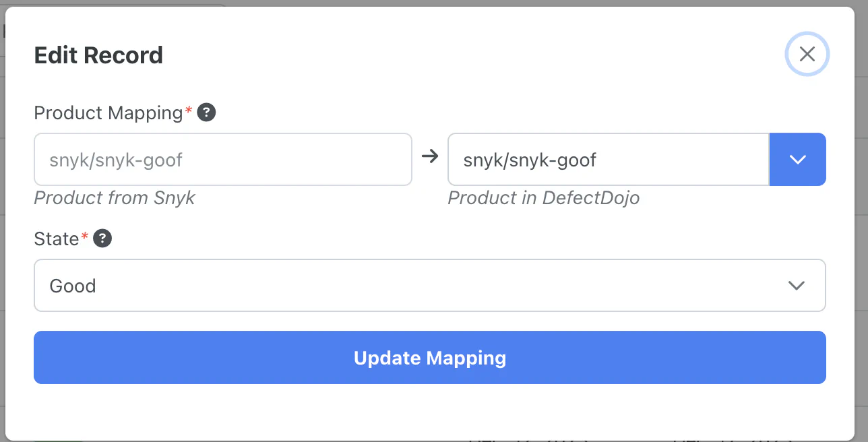Image resolution: width=868 pixels, height=442 pixels.
Task: Click the 'Product in DefectDojo' helper text
Action: (543, 198)
